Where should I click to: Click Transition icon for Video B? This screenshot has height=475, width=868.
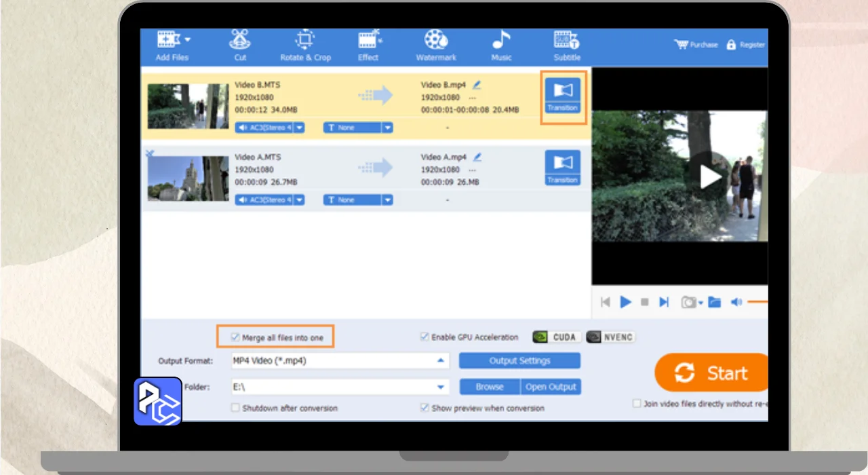coord(563,96)
